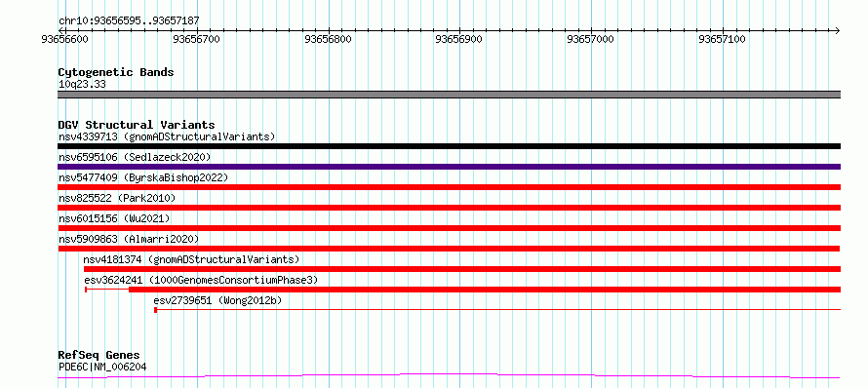Click the red nsv6015156 variant bar
Image resolution: width=868 pixels, height=388 pixels.
point(449,228)
